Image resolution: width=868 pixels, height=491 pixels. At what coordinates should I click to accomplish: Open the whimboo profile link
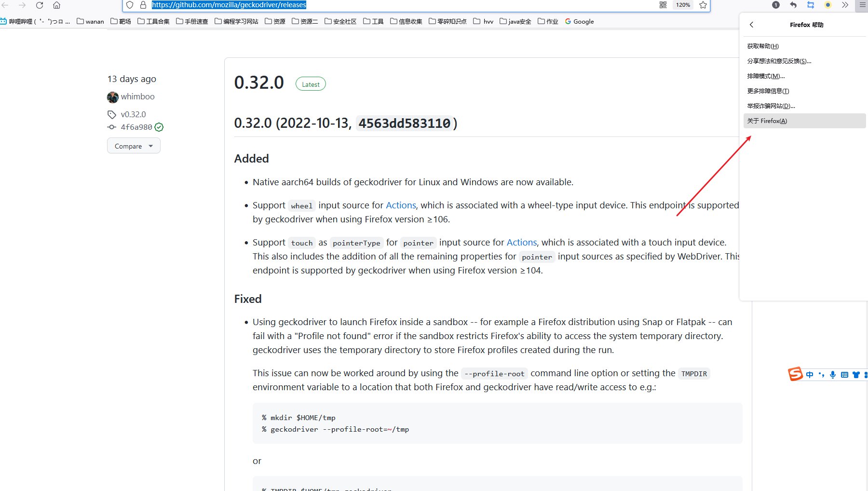pyautogui.click(x=138, y=96)
